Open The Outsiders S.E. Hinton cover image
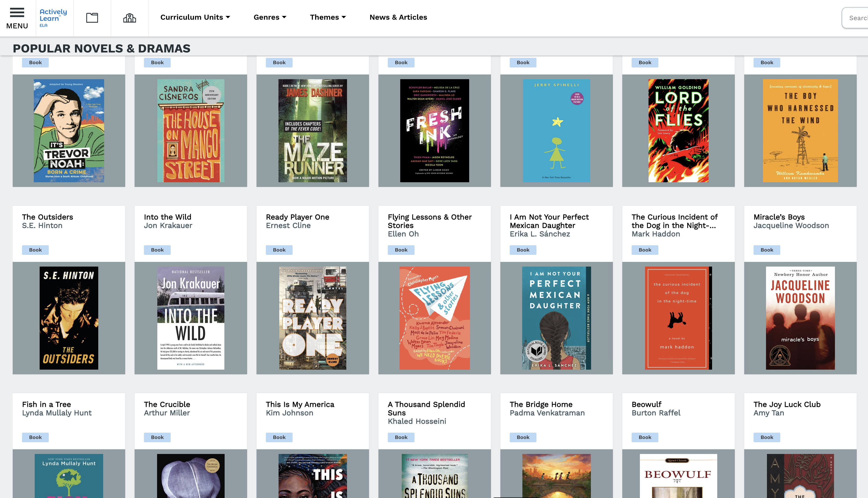Image resolution: width=868 pixels, height=498 pixels. tap(69, 318)
